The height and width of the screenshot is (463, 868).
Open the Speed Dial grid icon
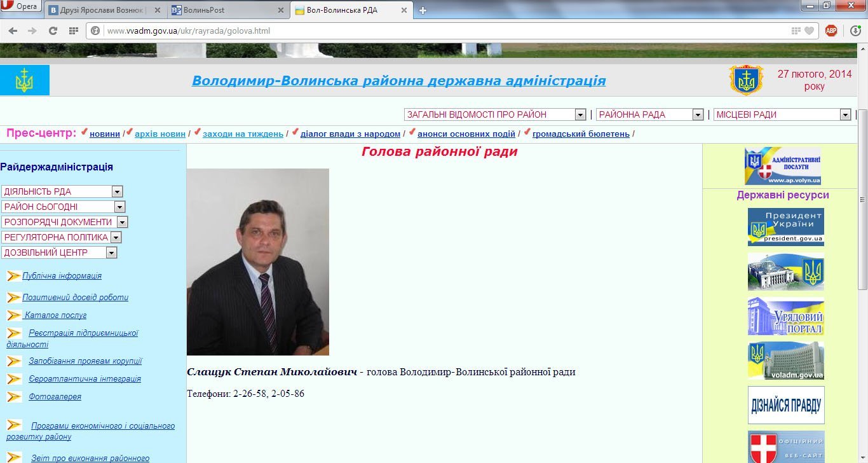(x=73, y=31)
